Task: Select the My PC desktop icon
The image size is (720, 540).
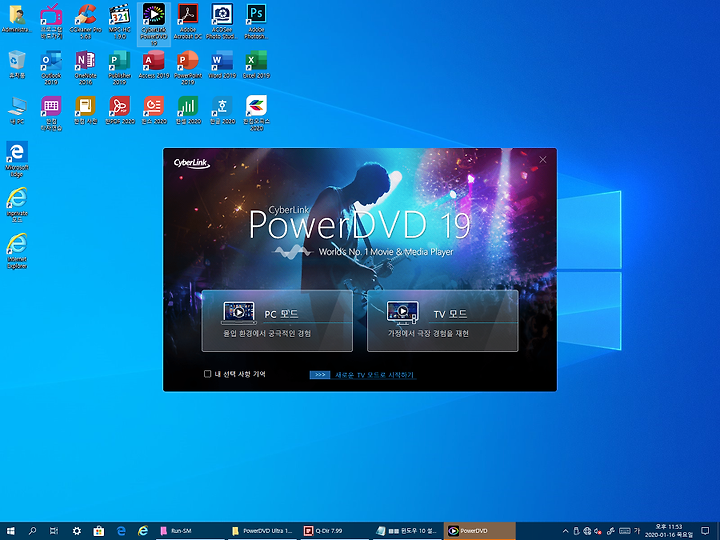Action: (x=17, y=110)
